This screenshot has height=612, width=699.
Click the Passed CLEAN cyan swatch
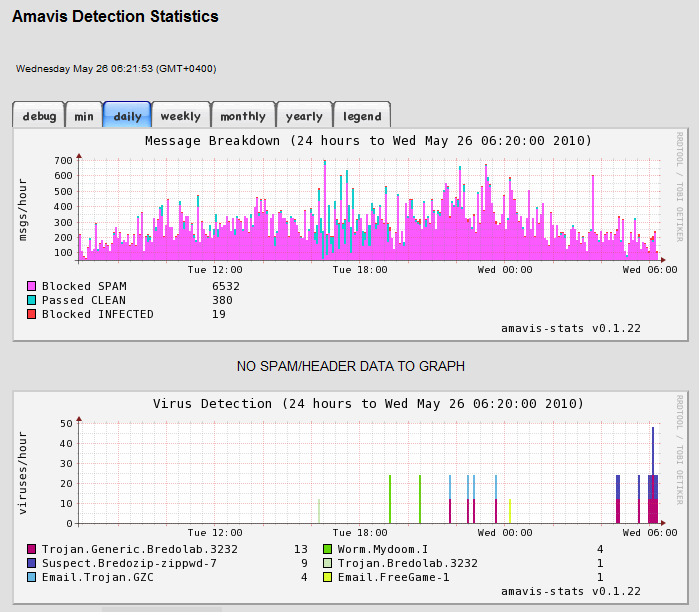pos(31,300)
